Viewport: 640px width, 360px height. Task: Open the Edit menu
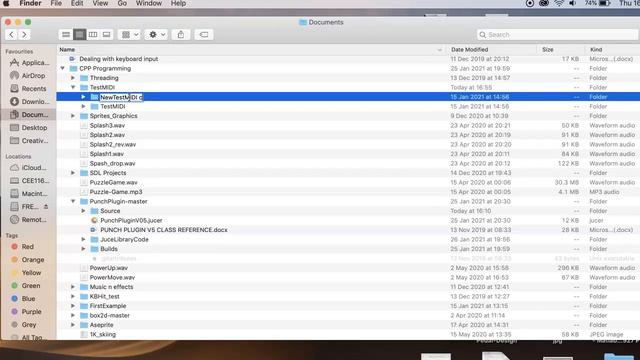(x=77, y=3)
